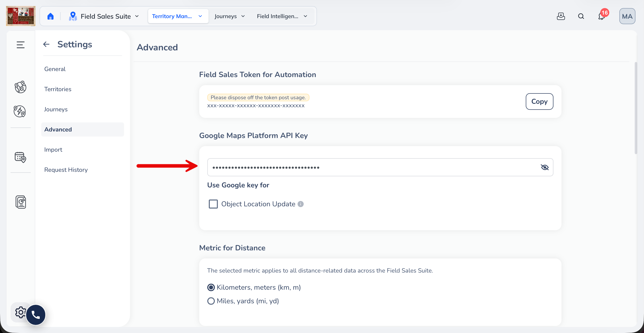Open the reports document sidebar icon
Image resolution: width=644 pixels, height=333 pixels.
[x=21, y=202]
